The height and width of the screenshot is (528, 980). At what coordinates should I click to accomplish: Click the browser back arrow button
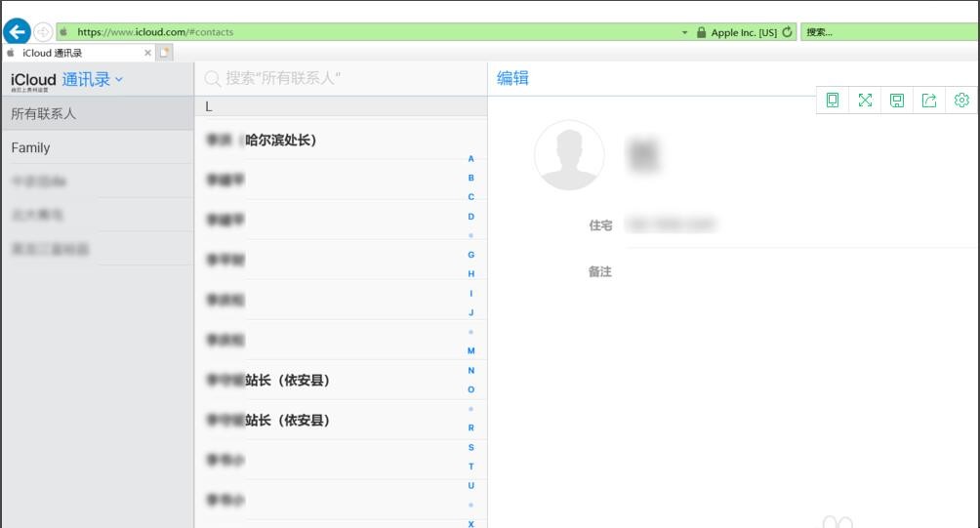(x=17, y=31)
